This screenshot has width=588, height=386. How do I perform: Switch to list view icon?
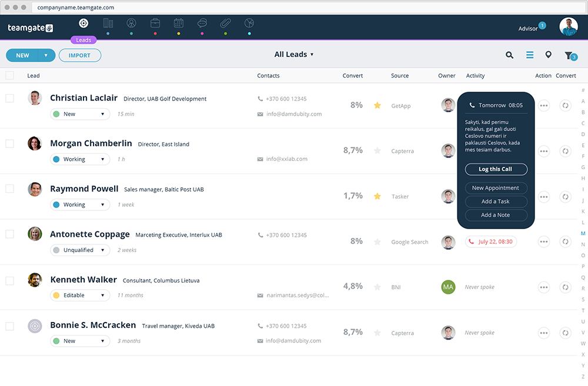[530, 55]
